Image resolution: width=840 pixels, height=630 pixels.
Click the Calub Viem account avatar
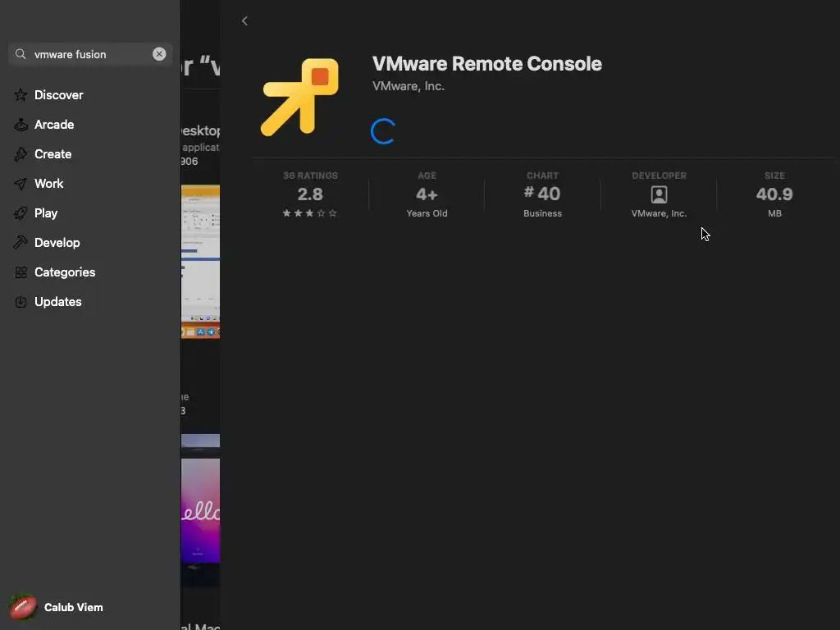tap(22, 607)
